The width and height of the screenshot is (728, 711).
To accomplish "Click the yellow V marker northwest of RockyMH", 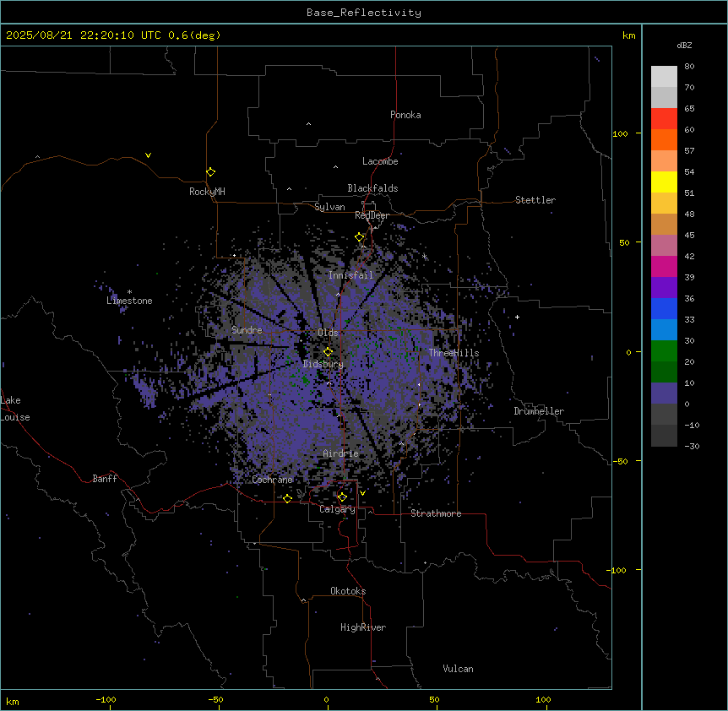I will pyautogui.click(x=148, y=155).
